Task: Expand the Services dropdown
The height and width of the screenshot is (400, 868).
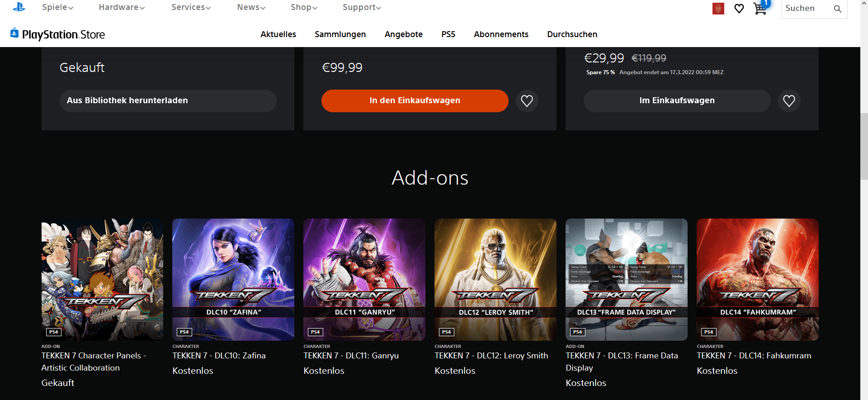Action: [x=191, y=7]
